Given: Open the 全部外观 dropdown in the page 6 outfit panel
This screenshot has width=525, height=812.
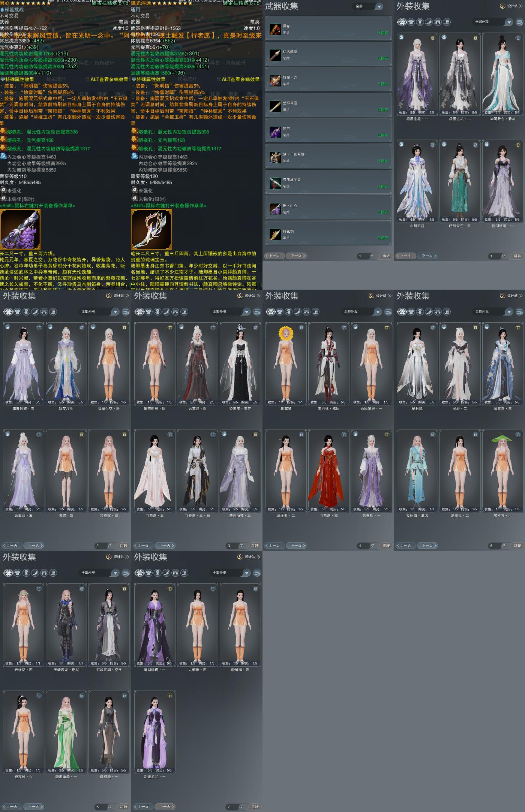Looking at the screenshot, I should coord(99,573).
